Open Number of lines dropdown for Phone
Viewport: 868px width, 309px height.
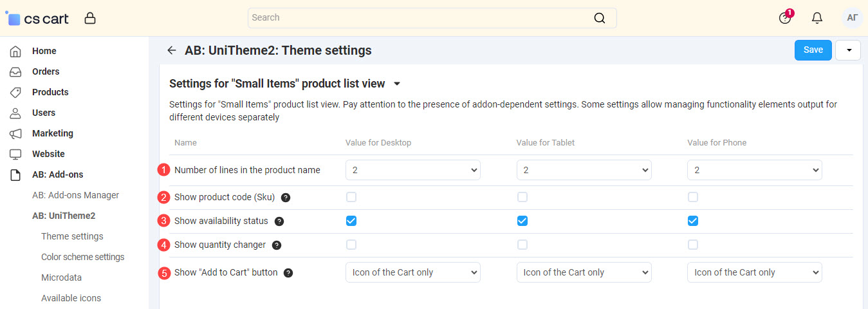coord(755,170)
